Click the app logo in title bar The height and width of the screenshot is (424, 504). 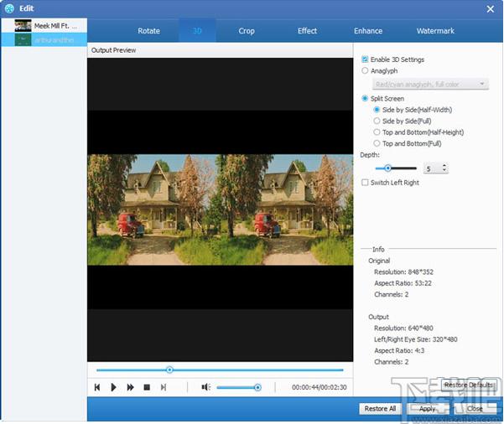pyautogui.click(x=9, y=8)
